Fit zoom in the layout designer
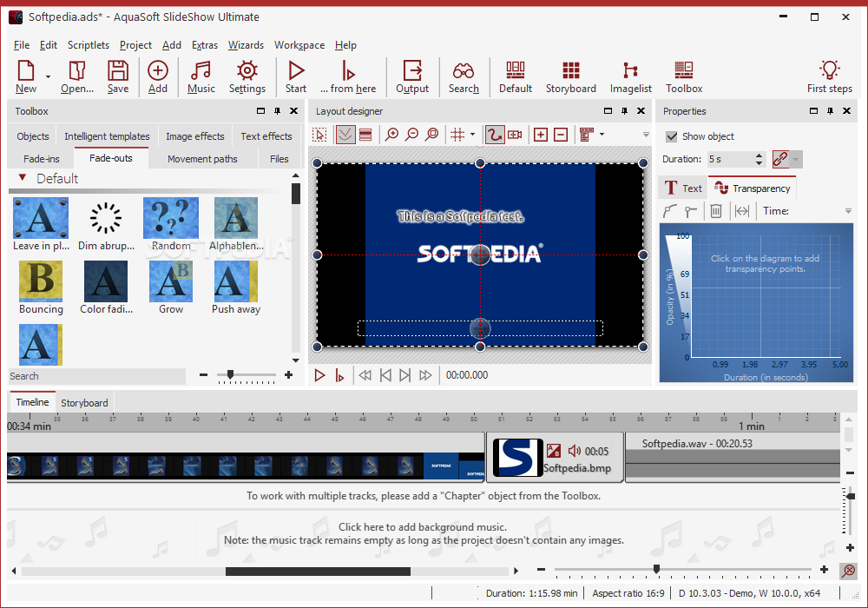The height and width of the screenshot is (608, 868). click(x=432, y=135)
